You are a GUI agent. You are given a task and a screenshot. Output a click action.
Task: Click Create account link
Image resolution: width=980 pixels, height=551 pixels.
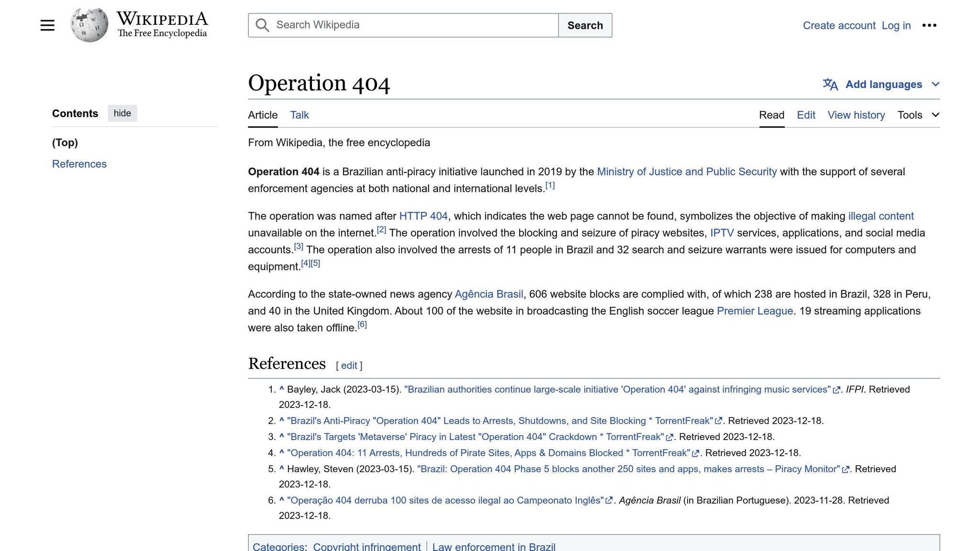839,25
